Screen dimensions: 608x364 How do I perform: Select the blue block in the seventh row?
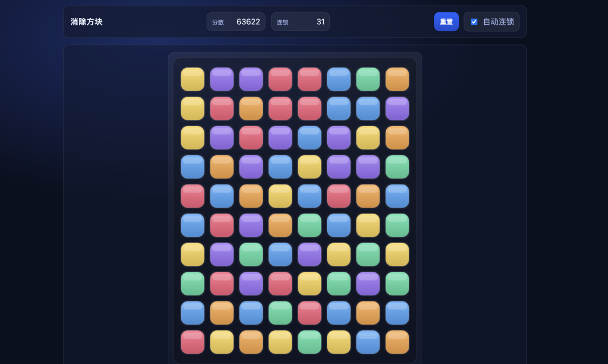280,254
